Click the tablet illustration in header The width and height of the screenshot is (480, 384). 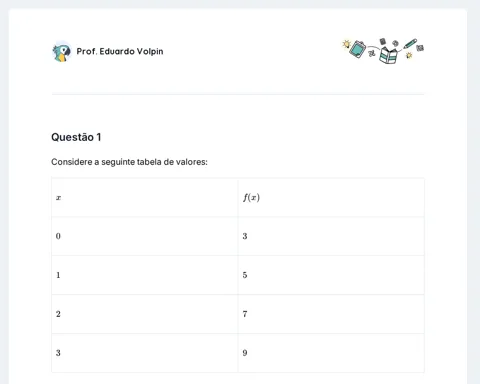(x=358, y=49)
